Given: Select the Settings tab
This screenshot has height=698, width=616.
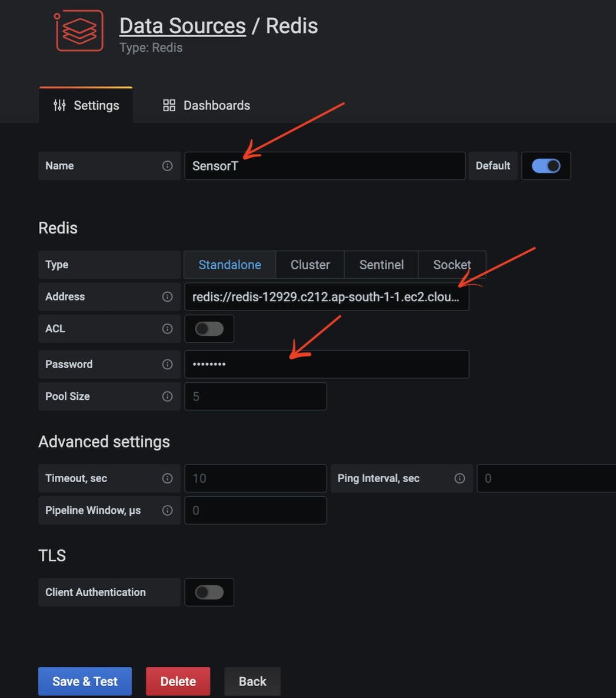Looking at the screenshot, I should point(96,105).
